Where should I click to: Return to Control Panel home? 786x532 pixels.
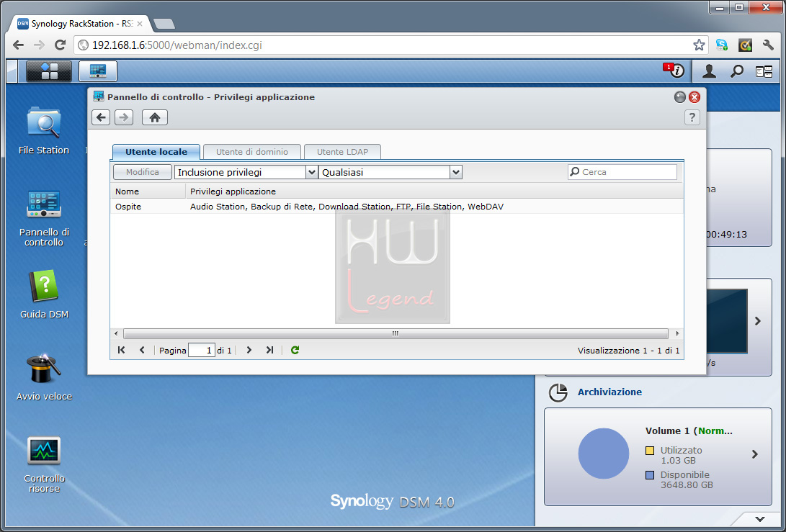154,117
